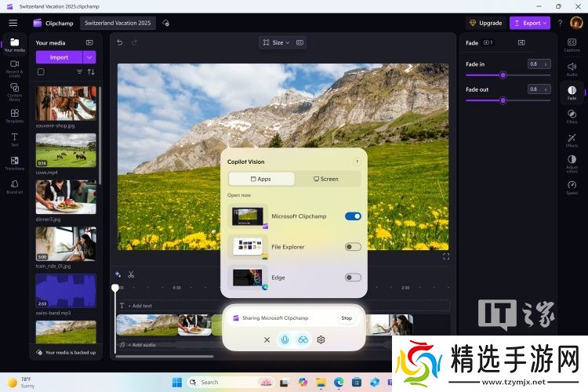Open the Captions panel
Viewport: 588px width, 392px height.
(x=572, y=45)
